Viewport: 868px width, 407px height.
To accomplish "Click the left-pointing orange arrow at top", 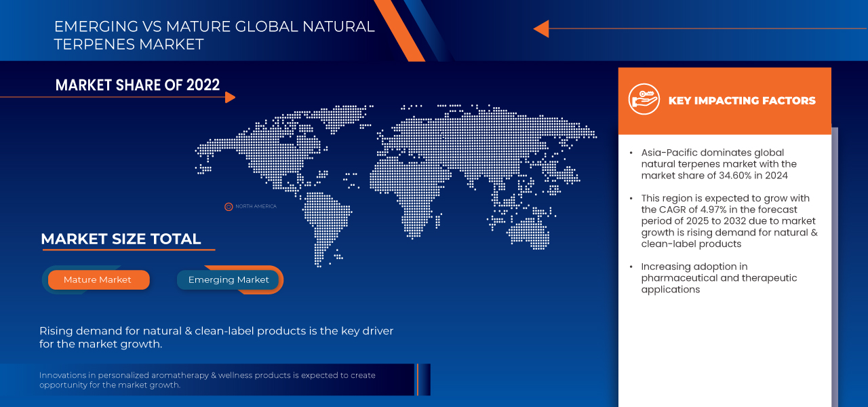I will pyautogui.click(x=540, y=28).
